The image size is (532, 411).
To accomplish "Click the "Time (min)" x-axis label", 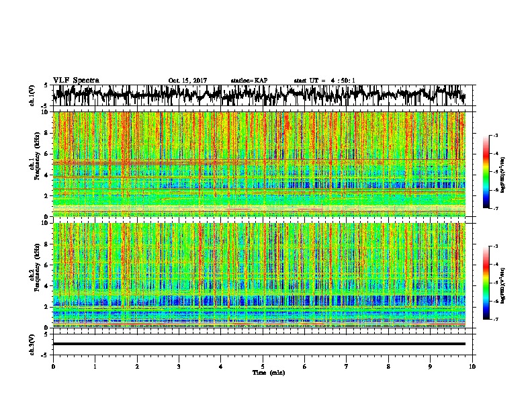I will click(269, 373).
